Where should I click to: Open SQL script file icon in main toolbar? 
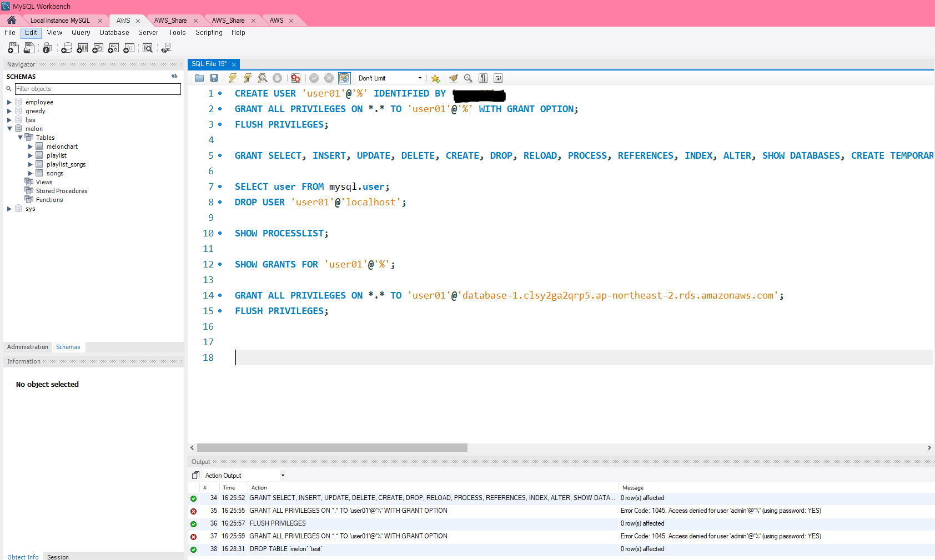pos(29,48)
